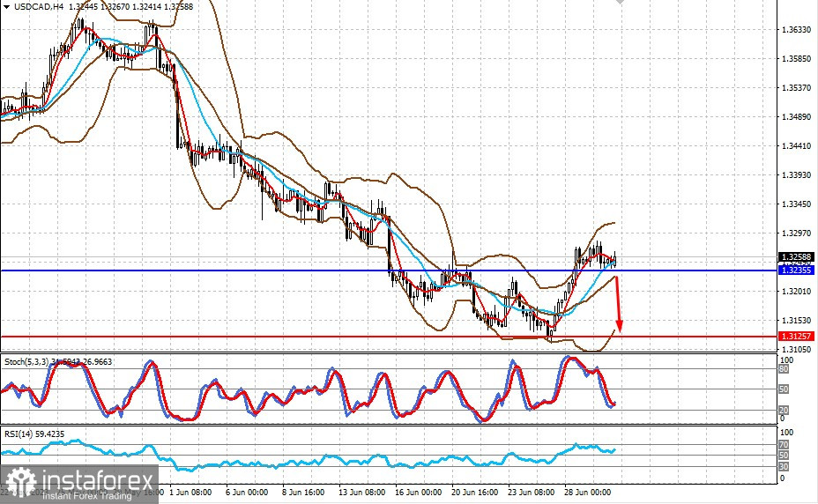Click the 1.31530 price axis label
Image resolution: width=818 pixels, height=504 pixels.
point(796,321)
